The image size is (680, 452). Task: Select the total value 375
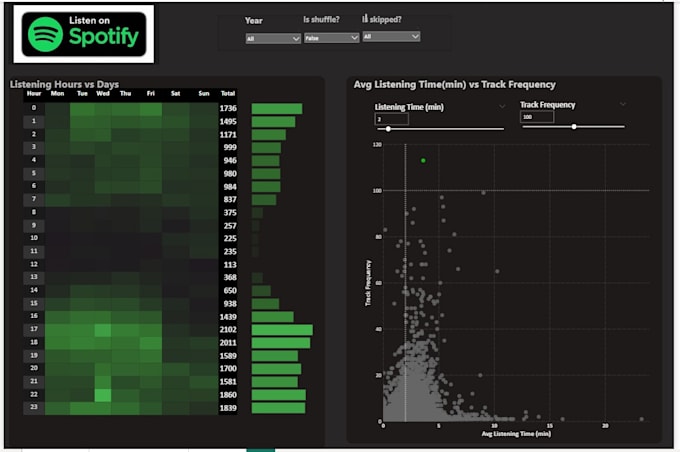(230, 213)
